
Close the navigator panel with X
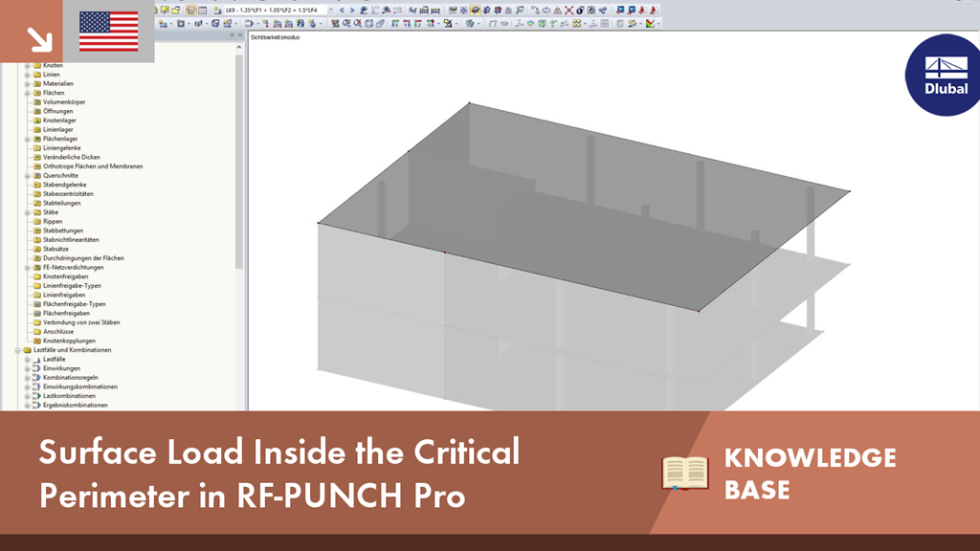[x=240, y=35]
